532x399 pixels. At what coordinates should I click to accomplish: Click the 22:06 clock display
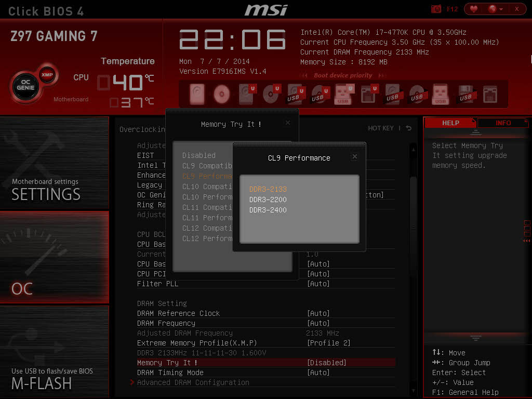[x=232, y=39]
